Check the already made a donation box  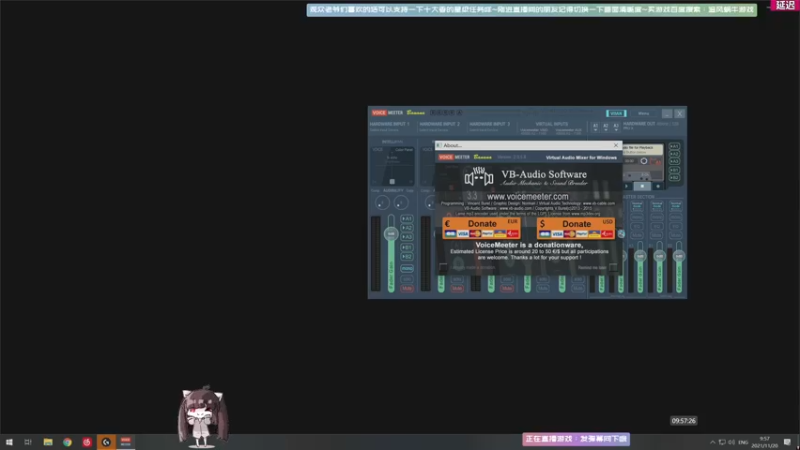[x=443, y=267]
